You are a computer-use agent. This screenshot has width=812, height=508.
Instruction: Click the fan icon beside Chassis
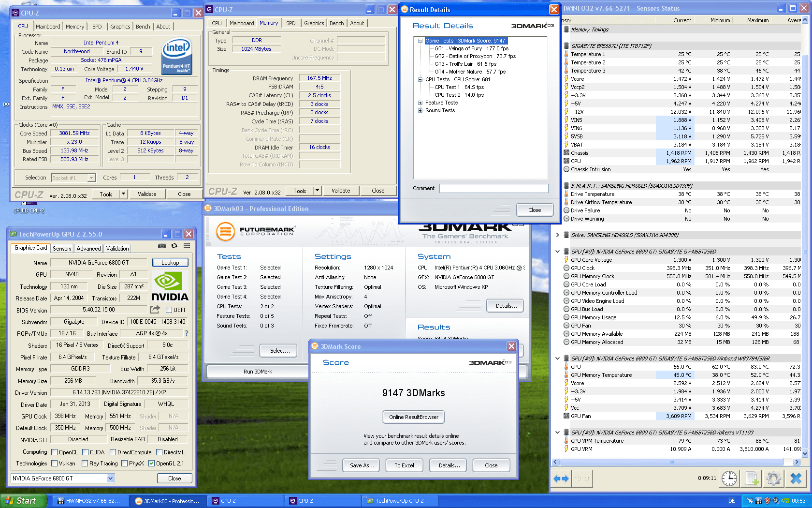pyautogui.click(x=566, y=153)
